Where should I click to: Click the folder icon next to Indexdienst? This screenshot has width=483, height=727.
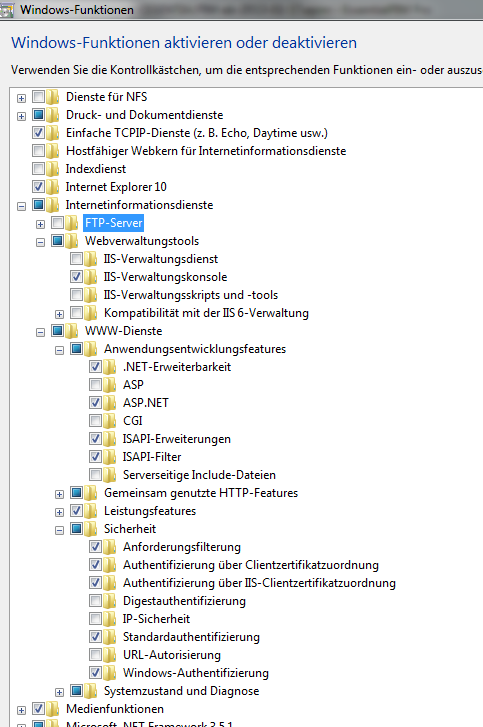click(x=52, y=169)
